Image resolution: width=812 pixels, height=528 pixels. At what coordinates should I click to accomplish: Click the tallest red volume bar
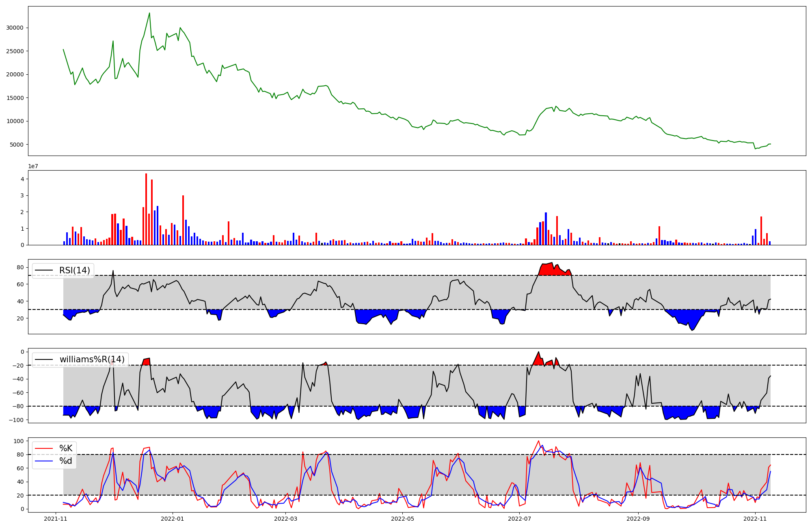click(x=146, y=209)
